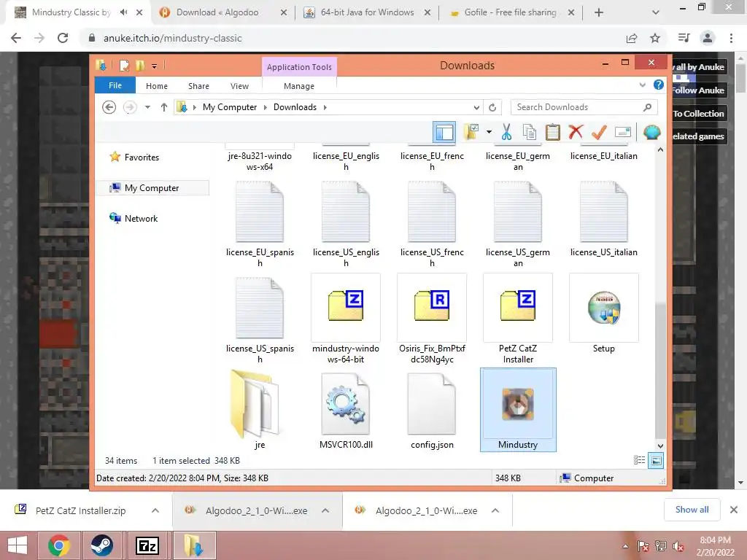Open Chrome tab search dropdown arrow
Screen dimensions: 747x560
[656, 12]
